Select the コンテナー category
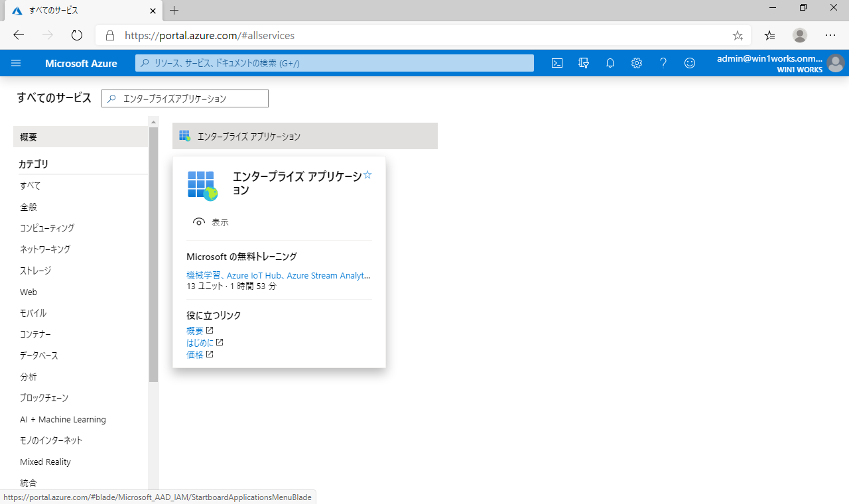The width and height of the screenshot is (849, 504). tap(36, 334)
